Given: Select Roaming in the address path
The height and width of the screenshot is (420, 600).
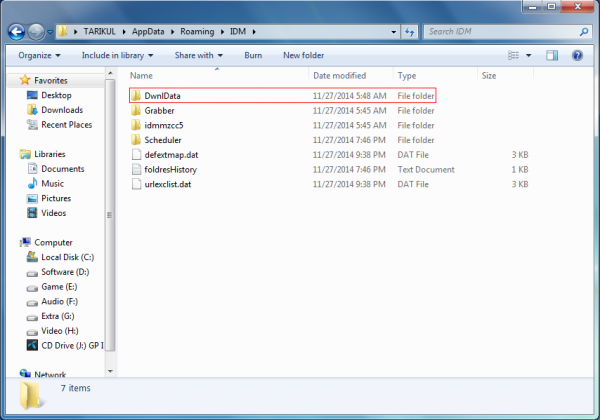Looking at the screenshot, I should (x=197, y=31).
